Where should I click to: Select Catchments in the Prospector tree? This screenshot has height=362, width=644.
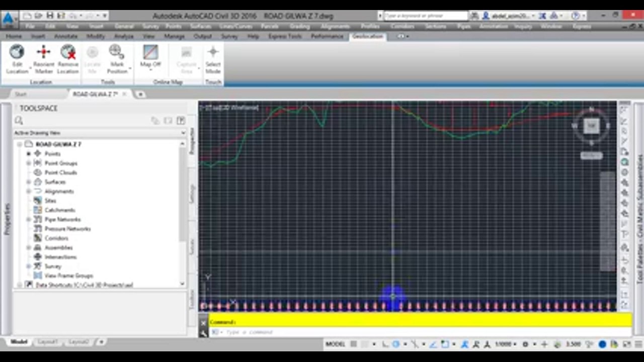tap(60, 210)
